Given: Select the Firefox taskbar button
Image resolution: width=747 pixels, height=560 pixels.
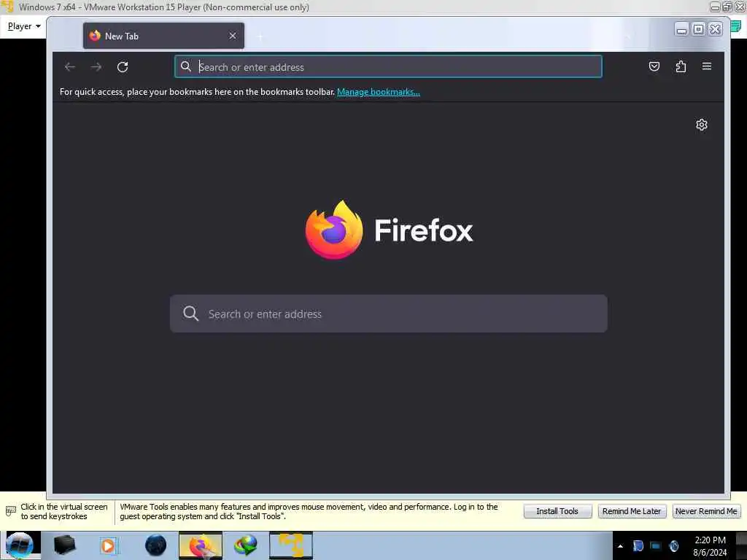Looking at the screenshot, I should tap(201, 545).
